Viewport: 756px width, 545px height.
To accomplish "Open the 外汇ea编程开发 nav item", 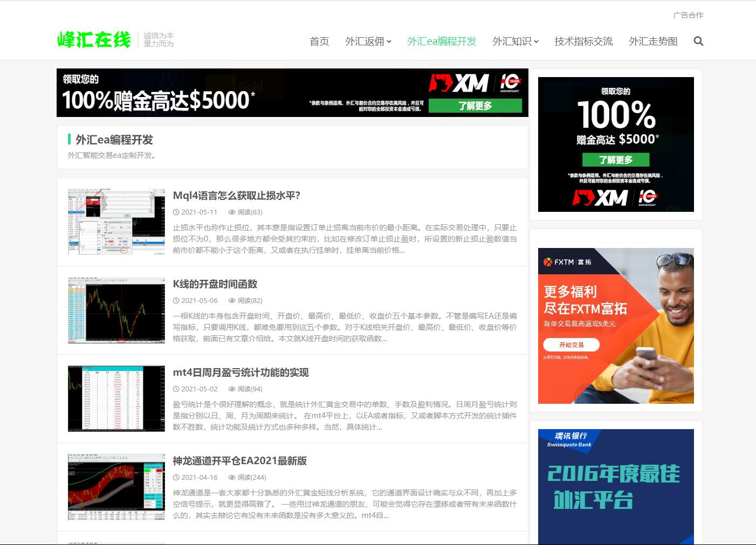I will tap(442, 42).
